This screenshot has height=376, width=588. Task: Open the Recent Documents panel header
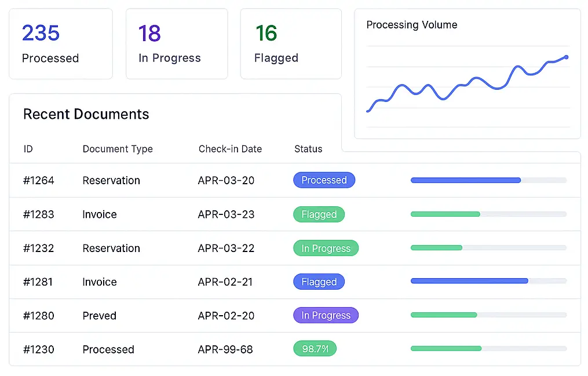pos(86,114)
